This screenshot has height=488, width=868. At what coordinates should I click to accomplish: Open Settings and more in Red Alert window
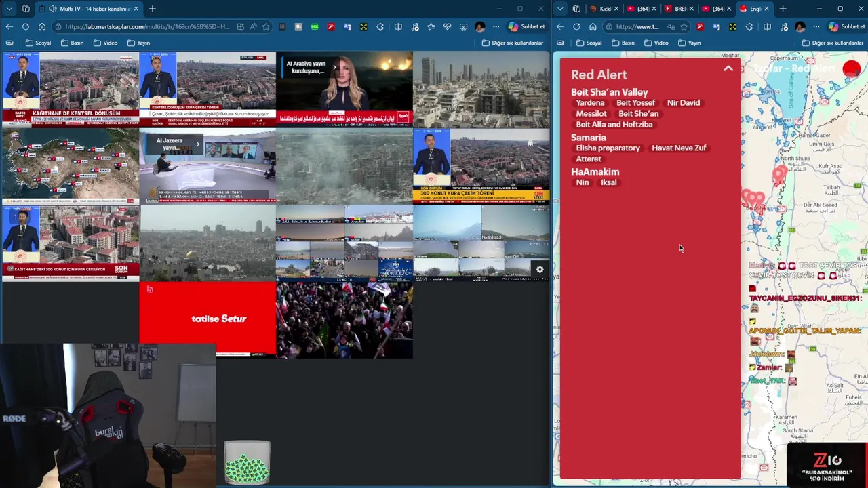pos(816,26)
